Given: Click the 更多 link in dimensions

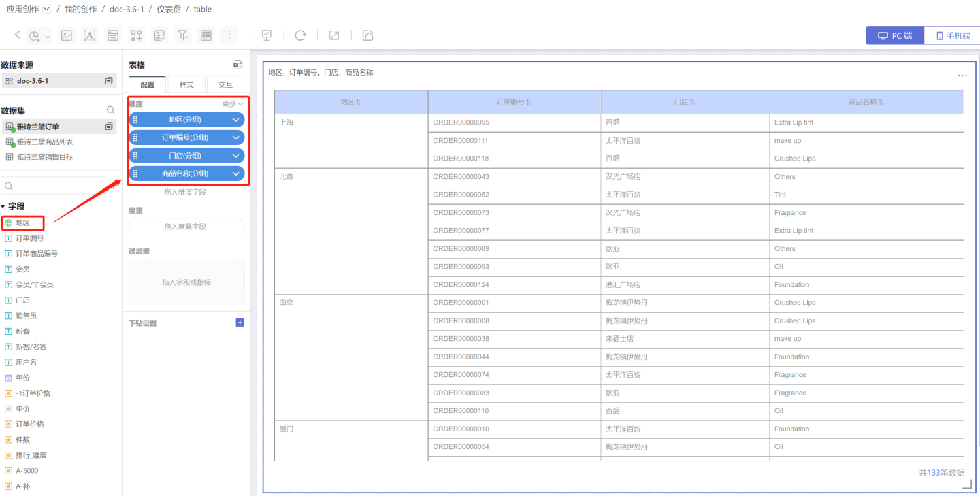Looking at the screenshot, I should coord(232,104).
